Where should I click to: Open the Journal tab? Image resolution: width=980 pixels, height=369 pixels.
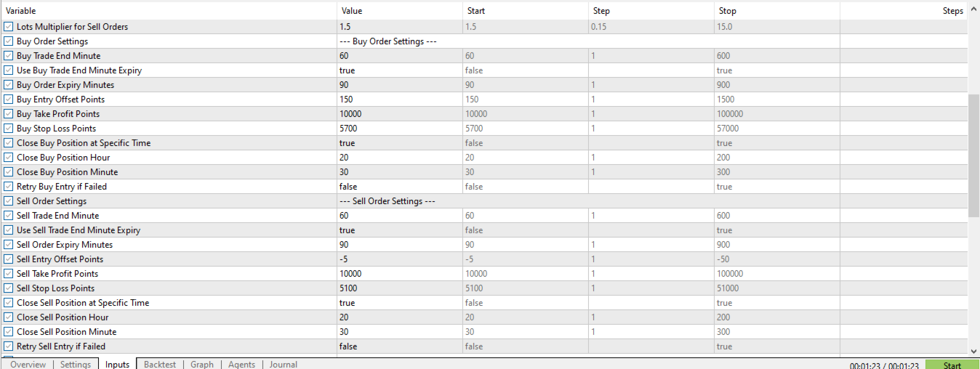point(284,365)
